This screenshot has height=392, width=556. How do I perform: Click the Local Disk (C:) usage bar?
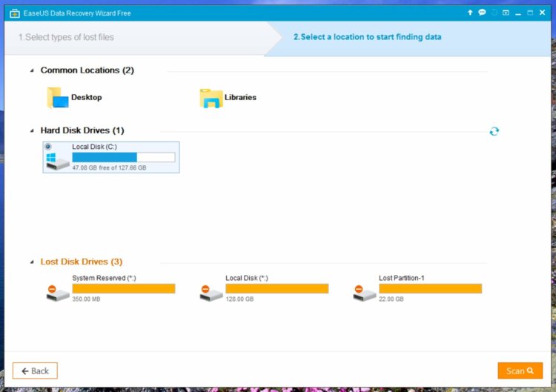123,157
